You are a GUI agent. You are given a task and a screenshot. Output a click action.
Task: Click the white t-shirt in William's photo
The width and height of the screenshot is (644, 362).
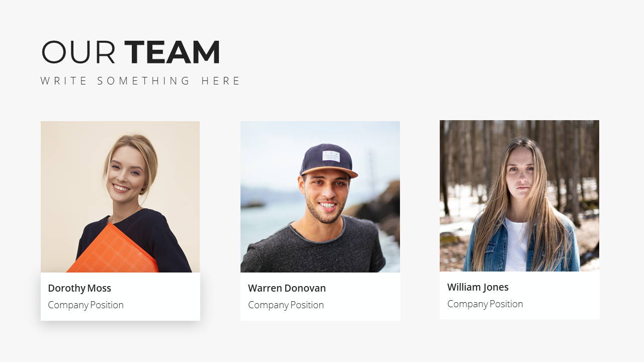pyautogui.click(x=516, y=246)
